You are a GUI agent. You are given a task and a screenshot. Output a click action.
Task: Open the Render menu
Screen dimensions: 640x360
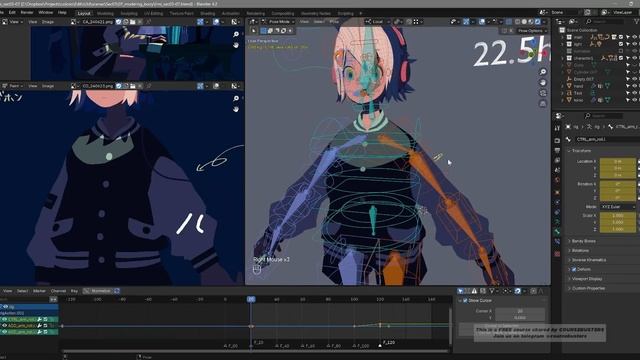pos(27,13)
